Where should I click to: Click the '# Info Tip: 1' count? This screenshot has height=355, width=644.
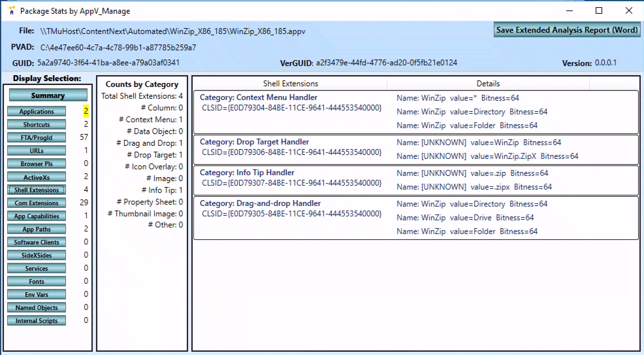tap(162, 190)
